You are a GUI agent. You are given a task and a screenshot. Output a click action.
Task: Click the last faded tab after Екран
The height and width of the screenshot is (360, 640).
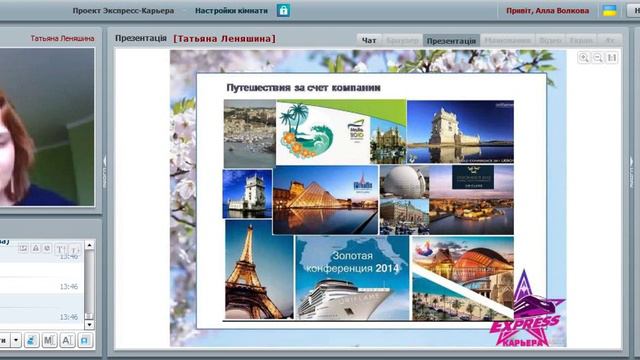(x=609, y=40)
